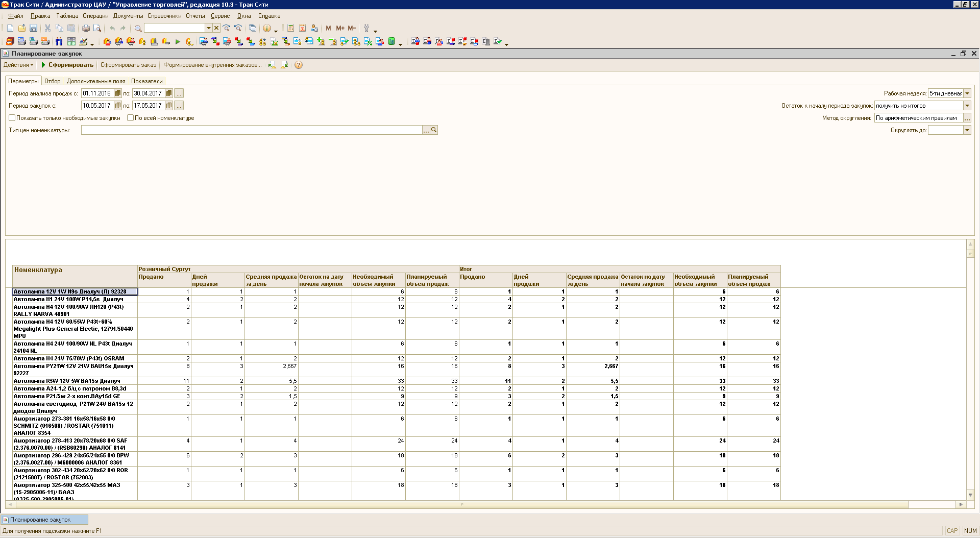This screenshot has width=980, height=538.
Task: Click the Cut scissors icon
Action: pyautogui.click(x=47, y=28)
